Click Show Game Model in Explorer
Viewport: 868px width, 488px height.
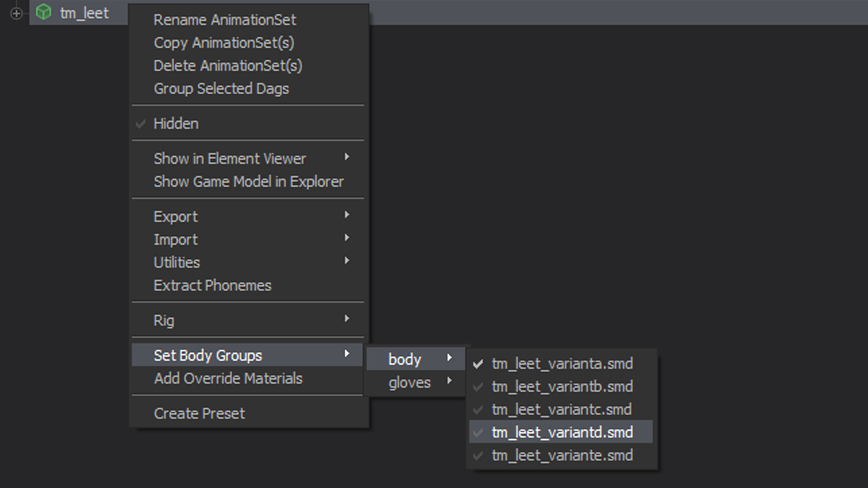click(248, 182)
